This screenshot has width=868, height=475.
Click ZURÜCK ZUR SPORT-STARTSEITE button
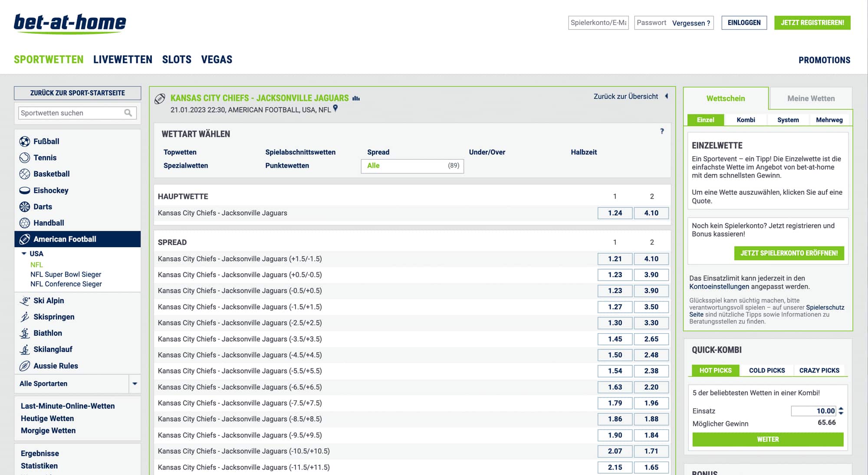click(78, 93)
